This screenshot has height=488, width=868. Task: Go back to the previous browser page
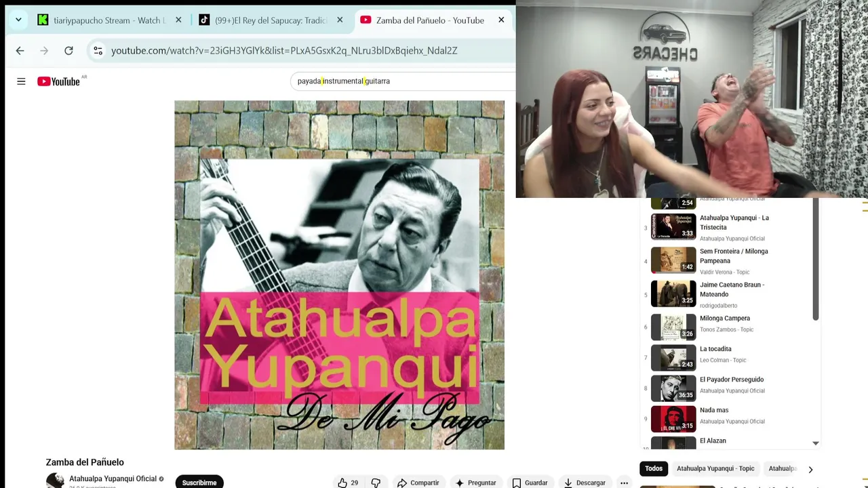click(x=20, y=51)
